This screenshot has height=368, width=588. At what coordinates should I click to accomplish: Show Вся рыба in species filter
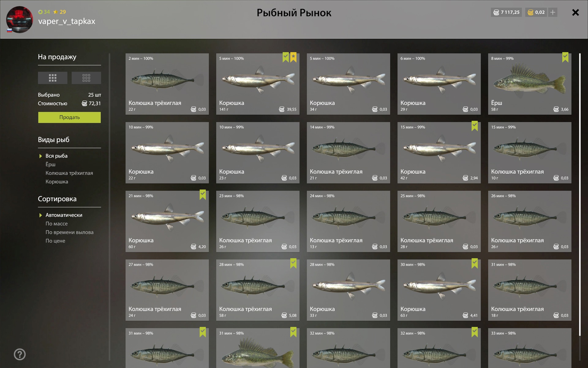(x=56, y=156)
